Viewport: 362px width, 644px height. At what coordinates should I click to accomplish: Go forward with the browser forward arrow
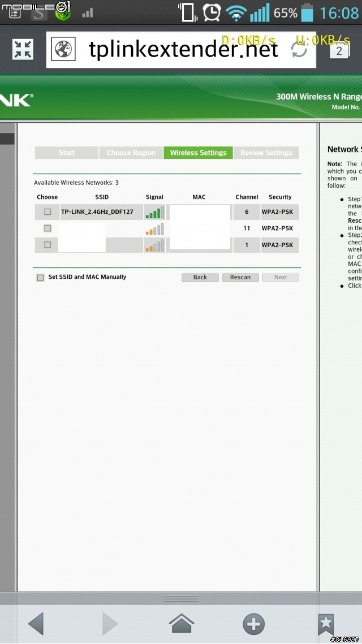(109, 624)
